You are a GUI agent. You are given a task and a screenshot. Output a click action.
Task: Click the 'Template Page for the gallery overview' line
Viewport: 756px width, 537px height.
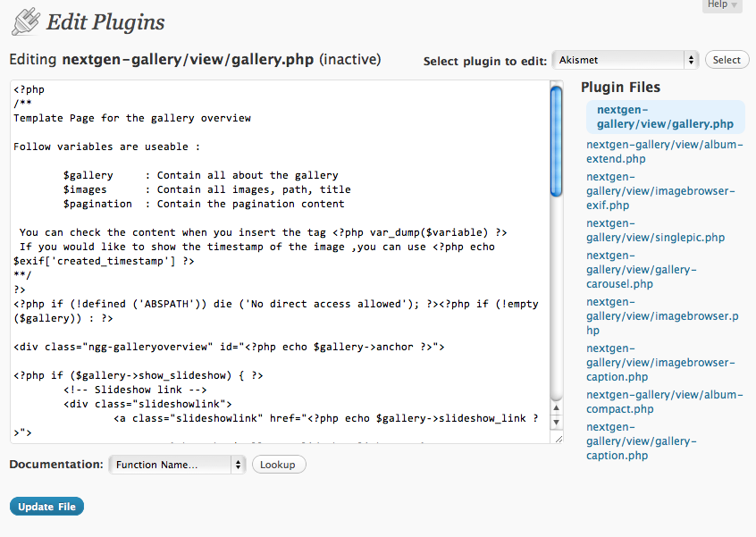pos(132,118)
